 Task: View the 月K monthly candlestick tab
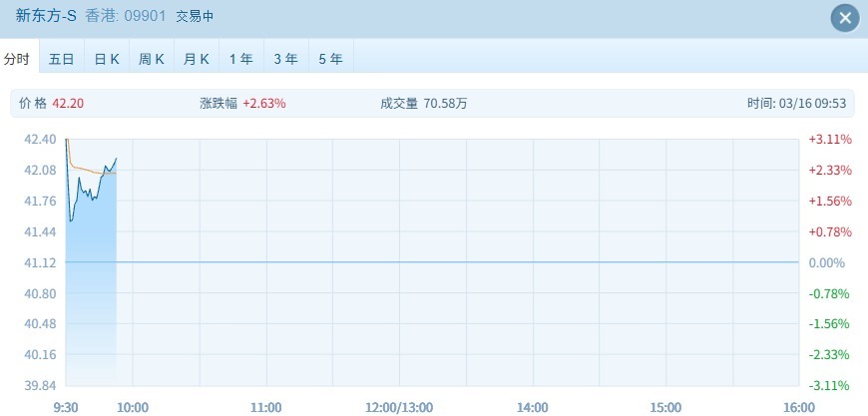pyautogui.click(x=197, y=59)
